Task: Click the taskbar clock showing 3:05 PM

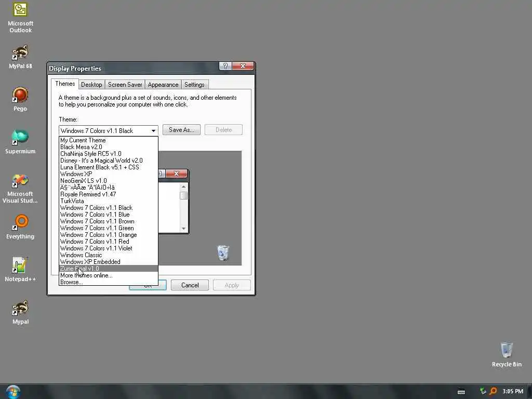Action: click(513, 391)
